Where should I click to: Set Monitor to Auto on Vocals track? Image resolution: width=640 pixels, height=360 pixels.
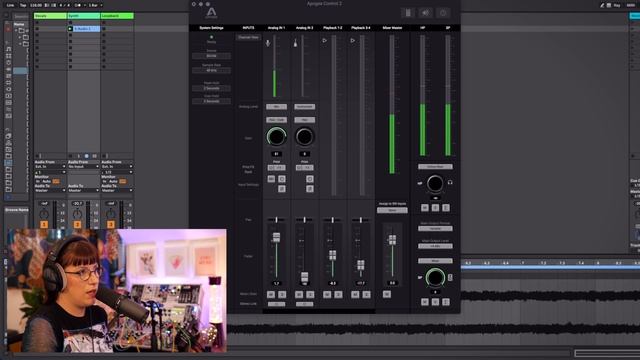click(47, 181)
